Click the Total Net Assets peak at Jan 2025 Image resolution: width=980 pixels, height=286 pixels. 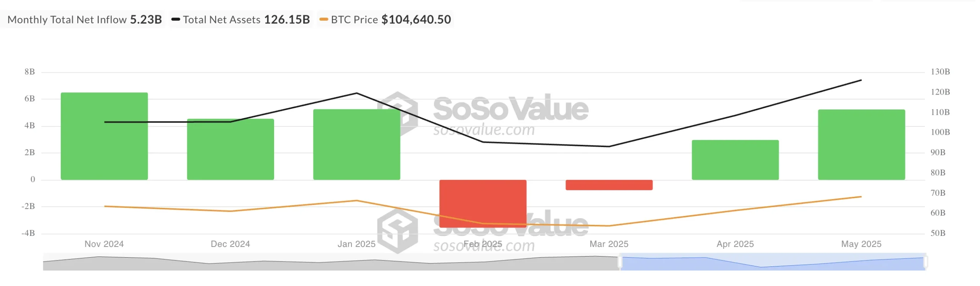coord(356,93)
